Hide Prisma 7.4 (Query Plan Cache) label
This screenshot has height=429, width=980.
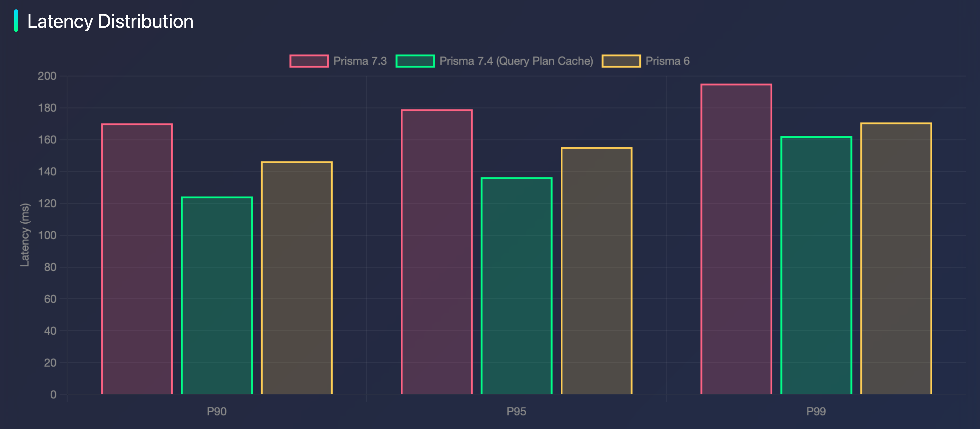point(516,61)
